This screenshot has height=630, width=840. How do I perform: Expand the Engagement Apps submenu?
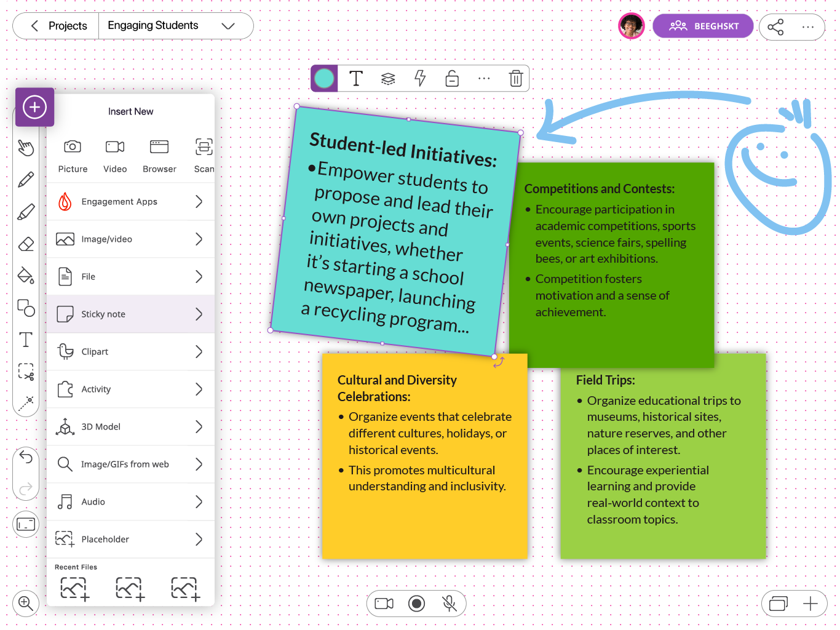(131, 202)
